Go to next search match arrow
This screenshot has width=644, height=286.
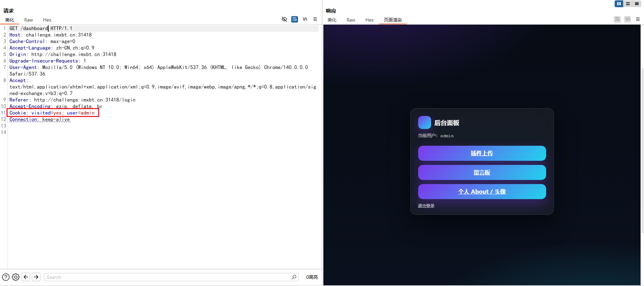click(36, 277)
